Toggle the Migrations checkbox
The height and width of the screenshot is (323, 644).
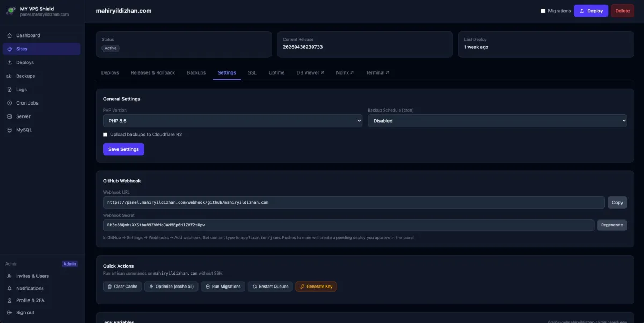[x=543, y=11]
